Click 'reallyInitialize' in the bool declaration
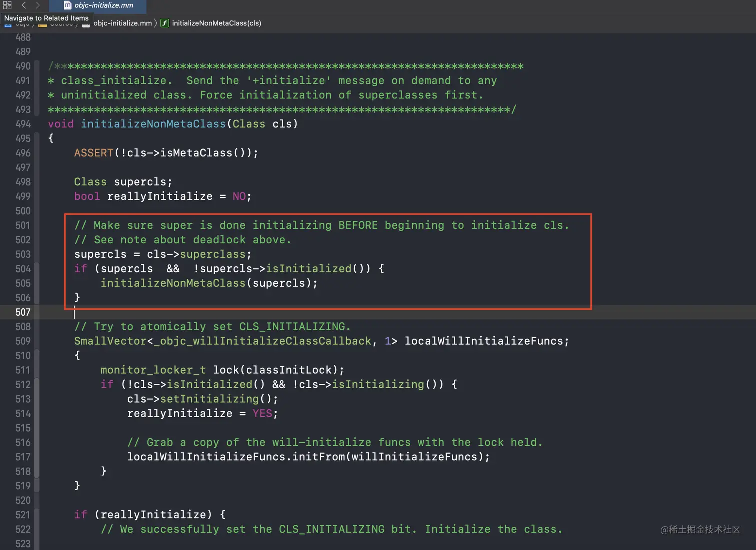Screen dimensions: 756x550 [160, 197]
